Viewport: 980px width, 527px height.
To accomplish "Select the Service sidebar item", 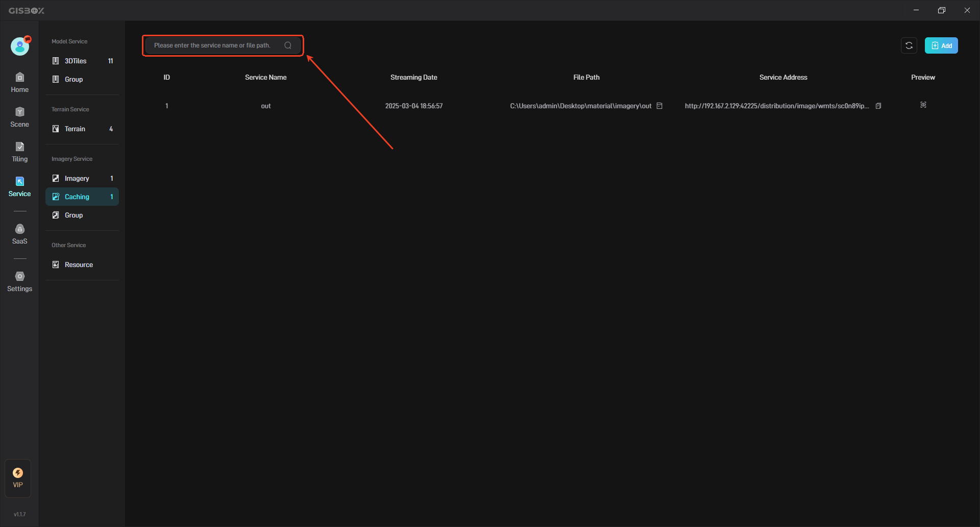I will (19, 187).
